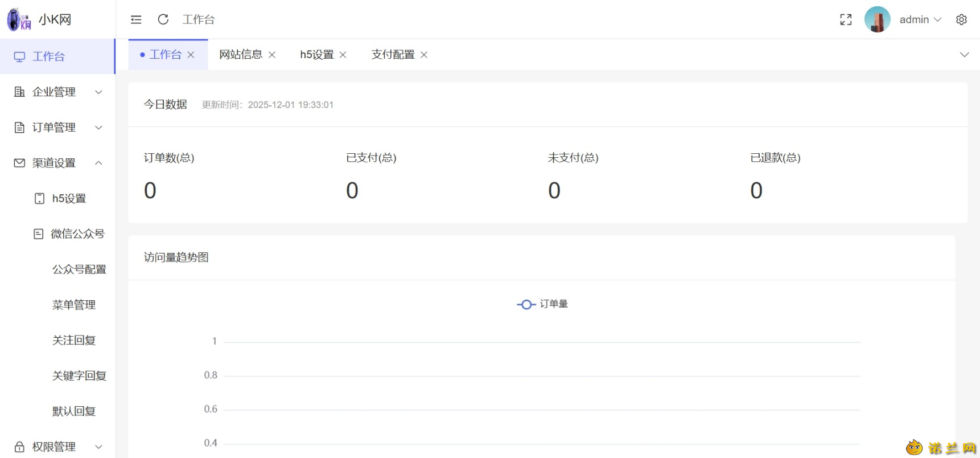Click the admin avatar image

coord(878,19)
